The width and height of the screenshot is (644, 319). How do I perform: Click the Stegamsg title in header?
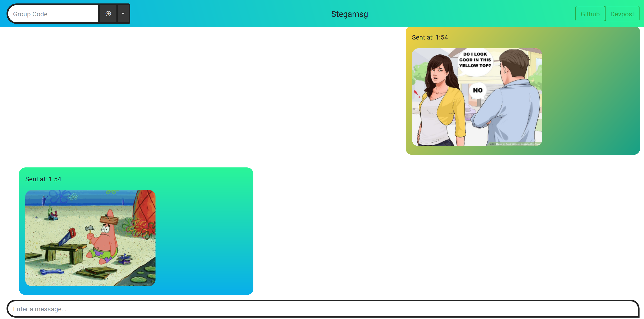pos(349,14)
